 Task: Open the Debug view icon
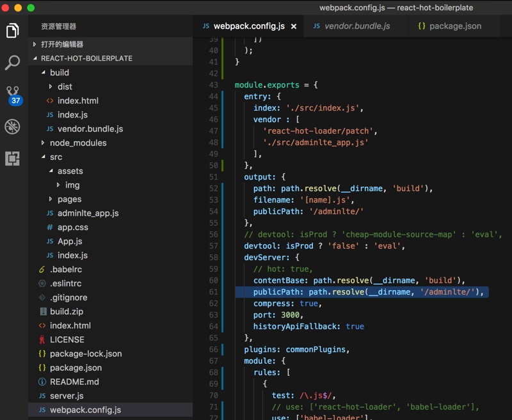coord(12,126)
